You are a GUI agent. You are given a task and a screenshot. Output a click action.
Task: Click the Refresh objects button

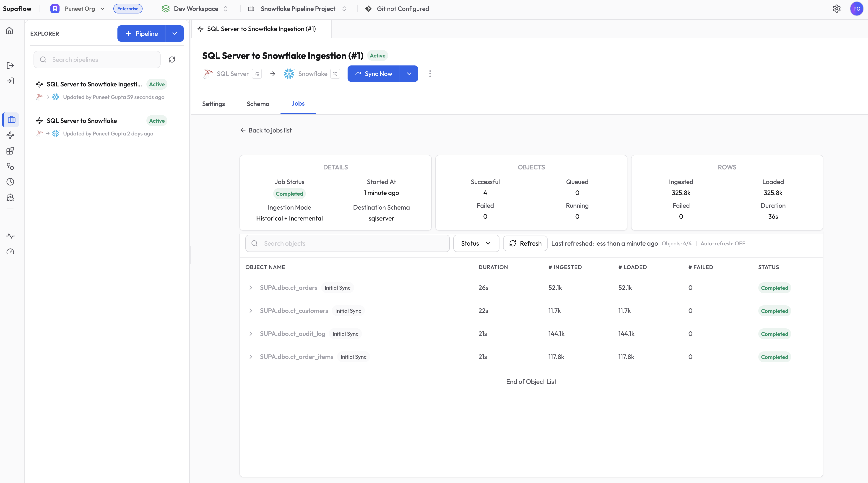point(525,243)
